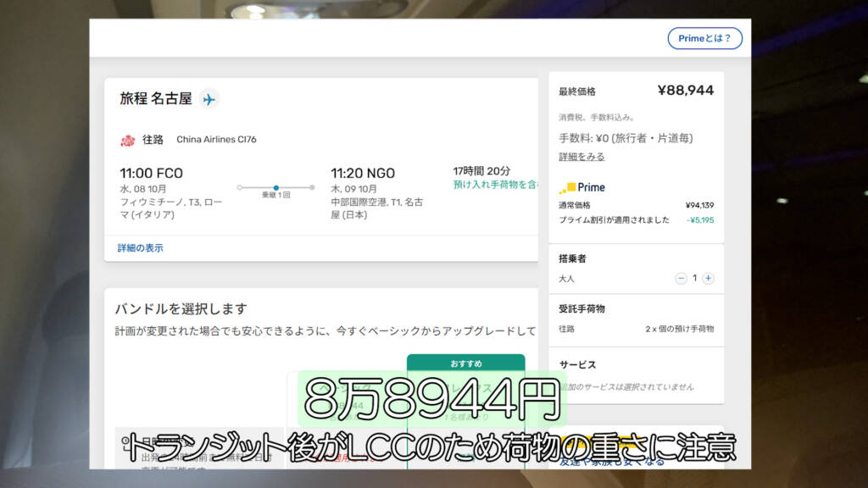The image size is (868, 488).
Task: Click the 'バンドルを選択します' section heading
Action: point(181,309)
